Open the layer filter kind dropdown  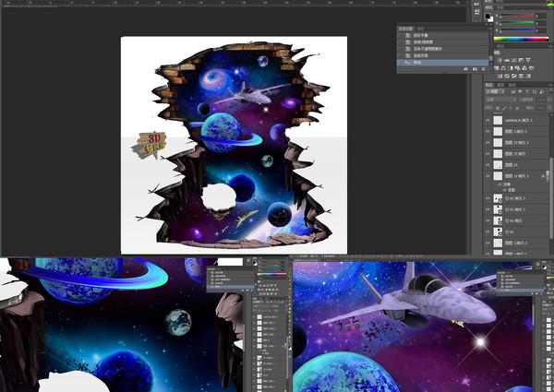[495, 91]
